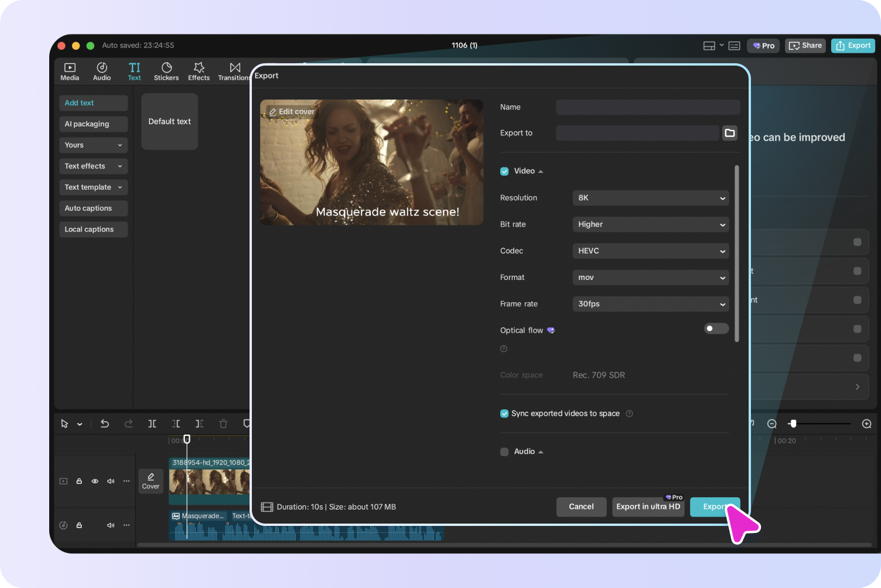Switch to the Media tab

click(70, 71)
